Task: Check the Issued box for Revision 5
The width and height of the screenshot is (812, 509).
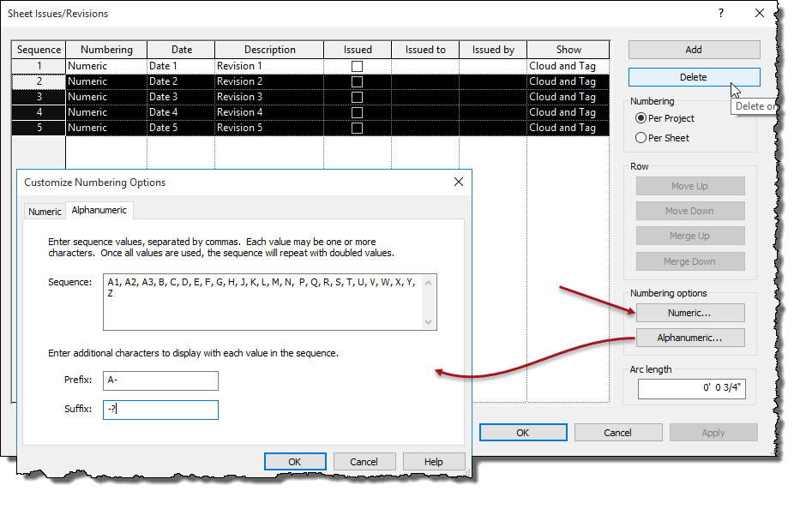Action: pyautogui.click(x=356, y=127)
